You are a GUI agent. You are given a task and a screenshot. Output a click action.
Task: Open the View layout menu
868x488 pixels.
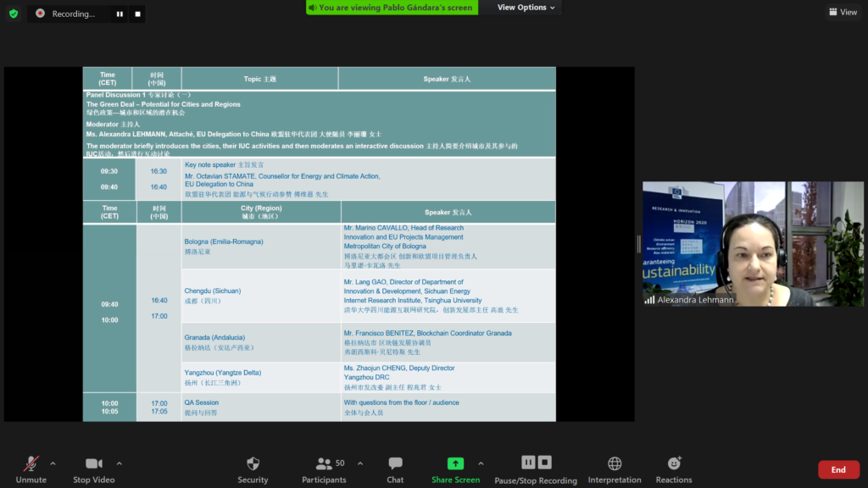click(x=843, y=12)
